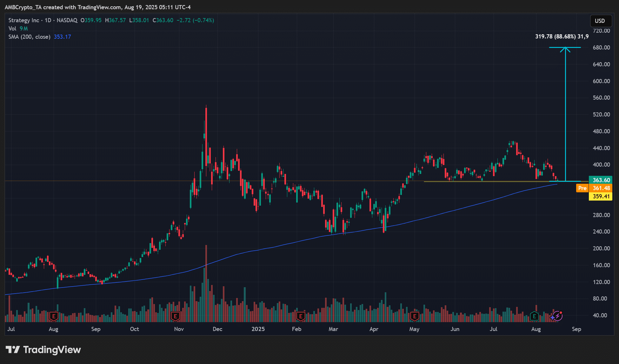
Task: Click the red earnings marker near May
Action: pyautogui.click(x=415, y=316)
